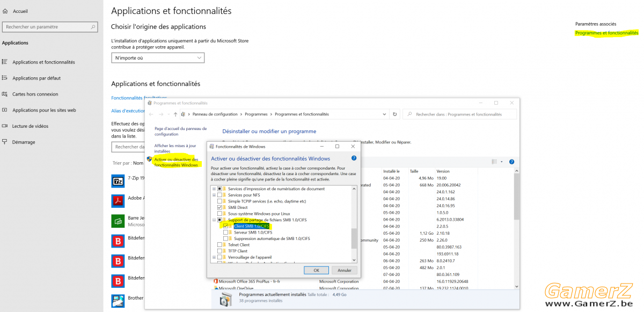This screenshot has height=312, width=644.
Task: Click version 6.2013.0.33804 in the programs list
Action: 451,219
